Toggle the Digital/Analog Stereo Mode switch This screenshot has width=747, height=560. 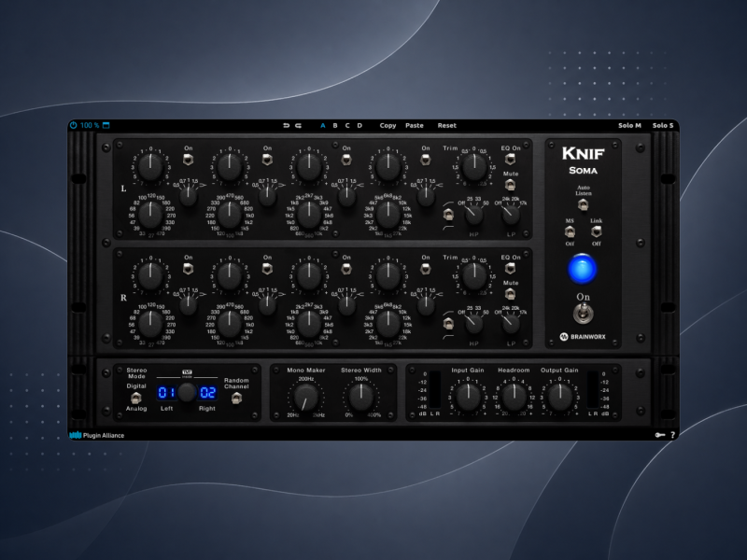pyautogui.click(x=135, y=398)
